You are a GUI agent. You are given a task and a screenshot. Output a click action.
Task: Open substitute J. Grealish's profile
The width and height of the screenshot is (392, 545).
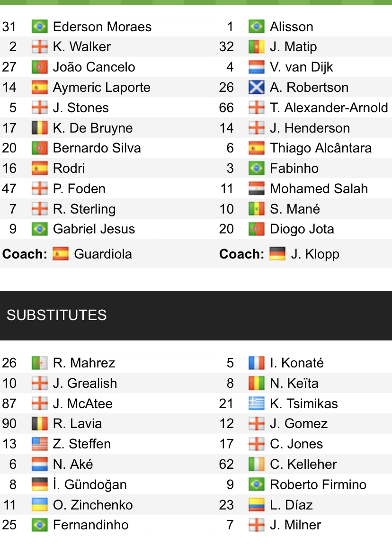click(x=85, y=384)
